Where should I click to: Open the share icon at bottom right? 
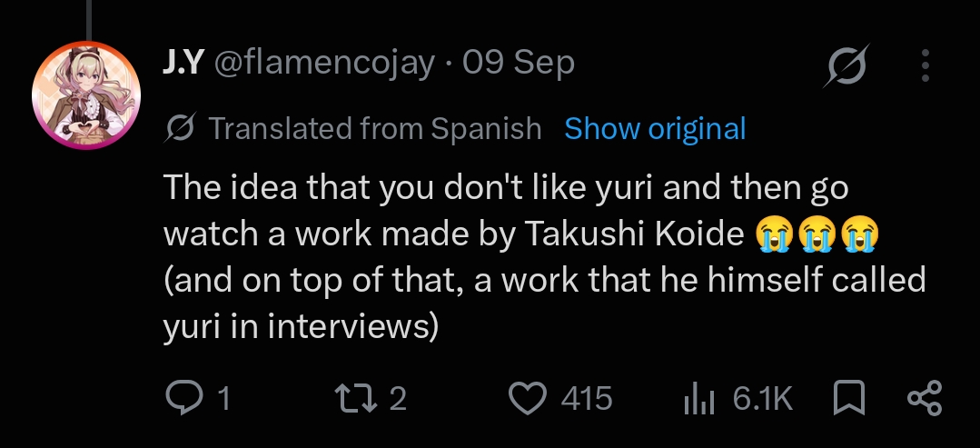[925, 399]
